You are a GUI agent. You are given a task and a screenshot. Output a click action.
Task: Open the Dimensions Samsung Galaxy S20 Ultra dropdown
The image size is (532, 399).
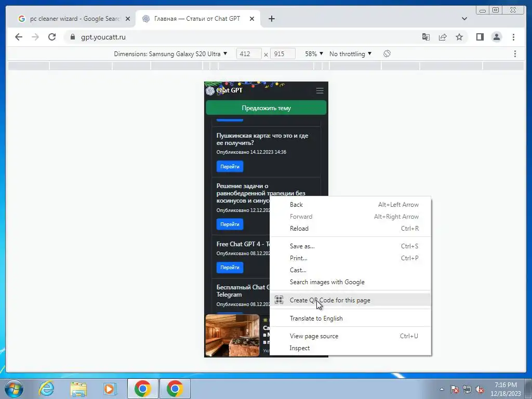170,54
